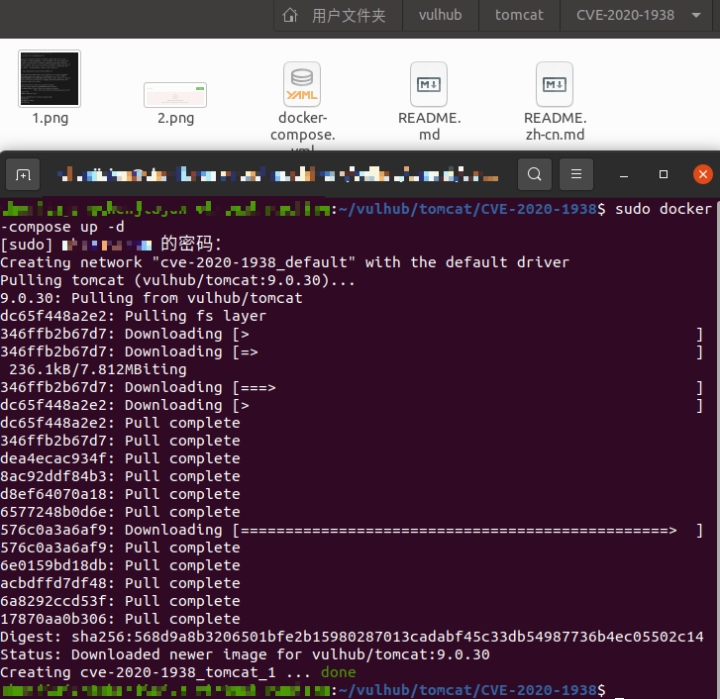The width and height of the screenshot is (720, 699).
Task: Click 'Pulling tomcat (vulhub/tomcat:9.0.30)' line
Action: tap(178, 280)
